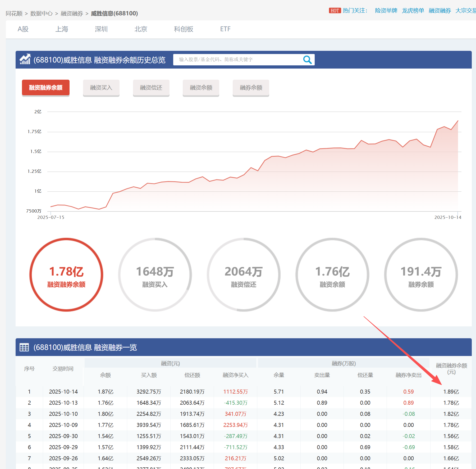Click the 买入额 column header
Screen dimensions: 476x469
[x=149, y=375]
